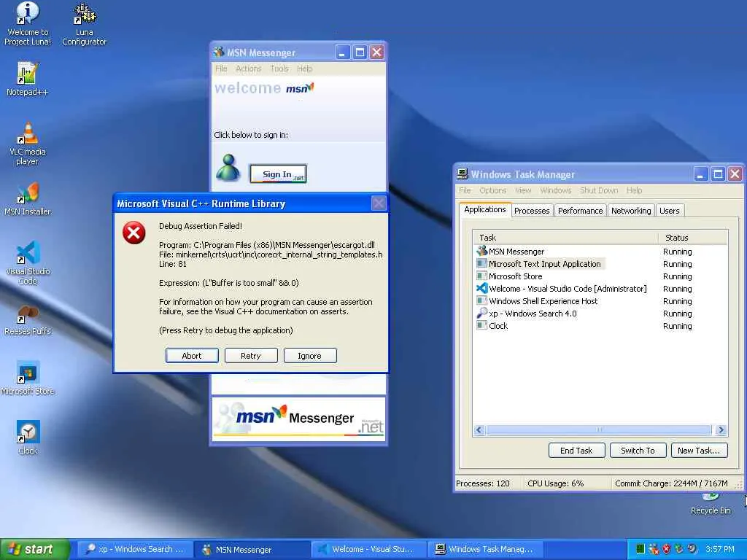
Task: Select MSN Messenger task row
Action: pos(601,252)
